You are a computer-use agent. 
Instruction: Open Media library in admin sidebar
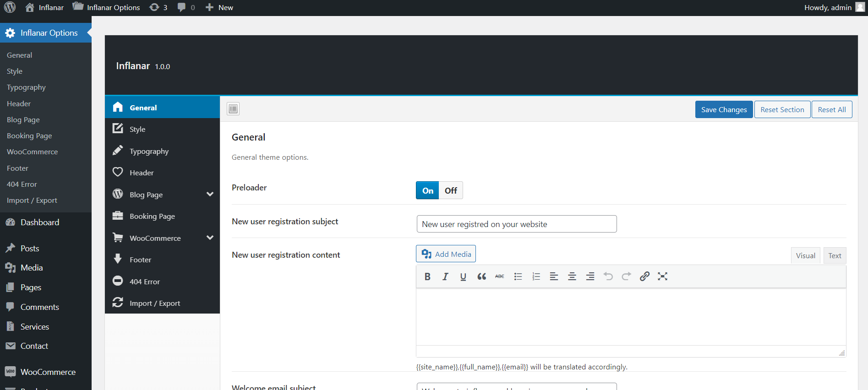point(46,268)
